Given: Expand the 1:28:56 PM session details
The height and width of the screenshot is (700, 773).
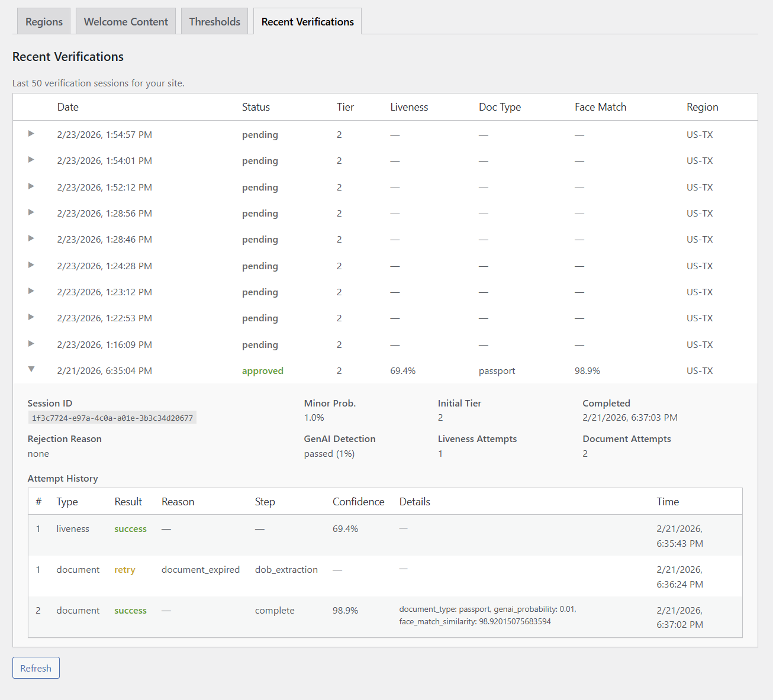Looking at the screenshot, I should [x=31, y=213].
